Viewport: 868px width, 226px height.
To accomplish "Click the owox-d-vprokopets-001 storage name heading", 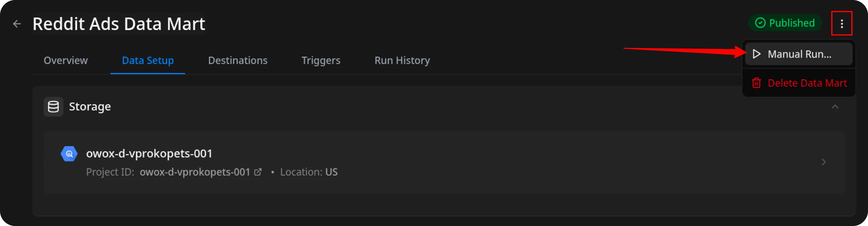I will (149, 154).
